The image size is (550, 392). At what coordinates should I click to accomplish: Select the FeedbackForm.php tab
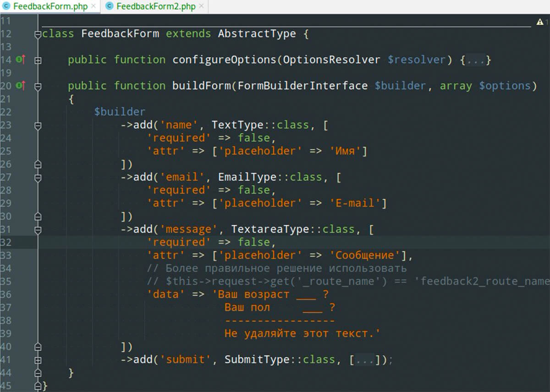tap(50, 6)
